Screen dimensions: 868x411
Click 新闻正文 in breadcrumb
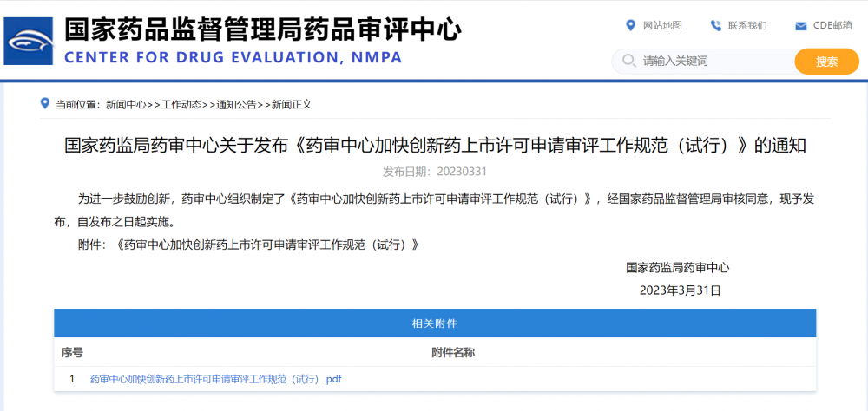(291, 105)
